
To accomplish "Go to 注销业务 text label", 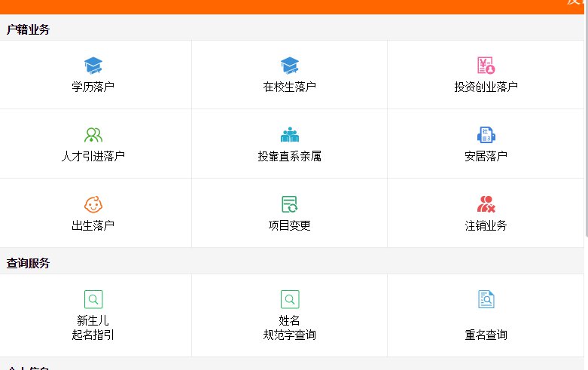I will [486, 225].
